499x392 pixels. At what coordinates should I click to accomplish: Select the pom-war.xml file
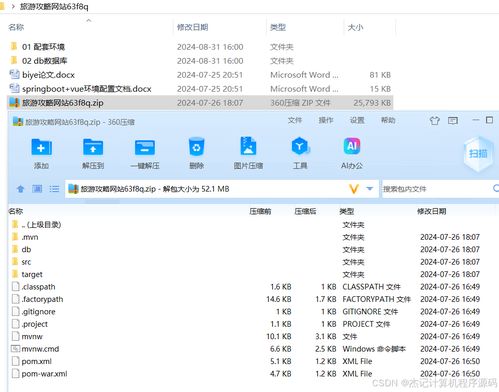[44, 374]
